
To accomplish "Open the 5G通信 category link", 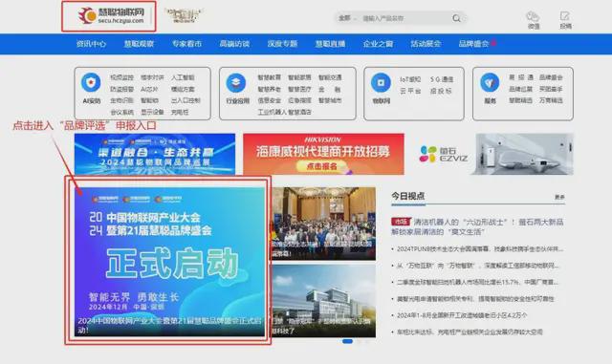I will click(442, 79).
